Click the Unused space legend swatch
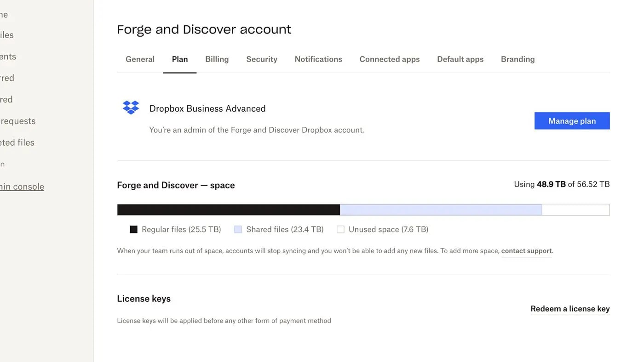This screenshot has height=362, width=644. [340, 229]
